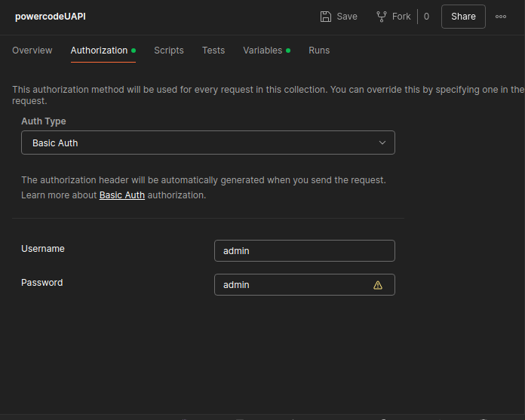
Task: Open the Variables tab
Action: (x=262, y=51)
